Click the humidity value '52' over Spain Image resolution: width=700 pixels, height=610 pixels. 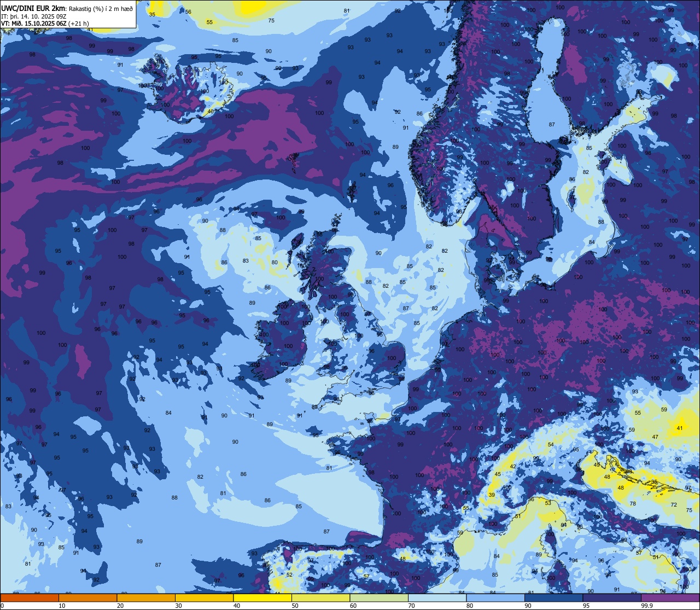coord(289,574)
